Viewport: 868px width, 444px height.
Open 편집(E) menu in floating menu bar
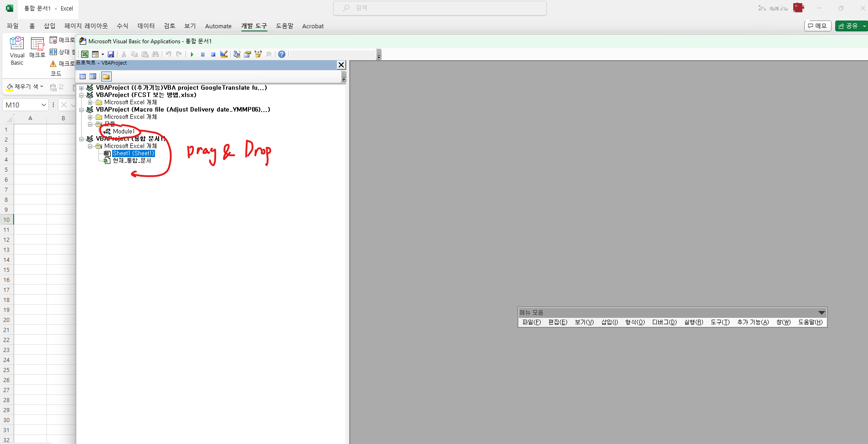558,322
